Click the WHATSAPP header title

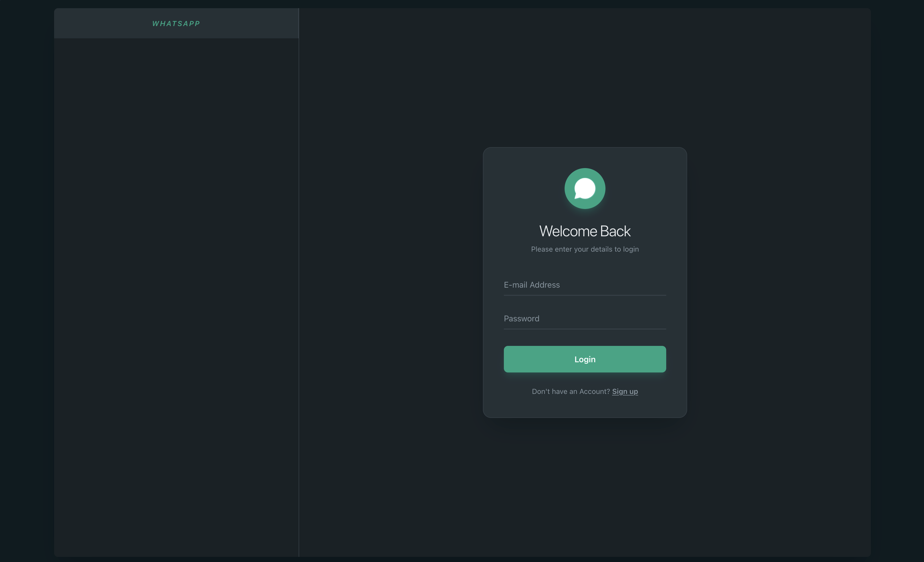tap(176, 24)
